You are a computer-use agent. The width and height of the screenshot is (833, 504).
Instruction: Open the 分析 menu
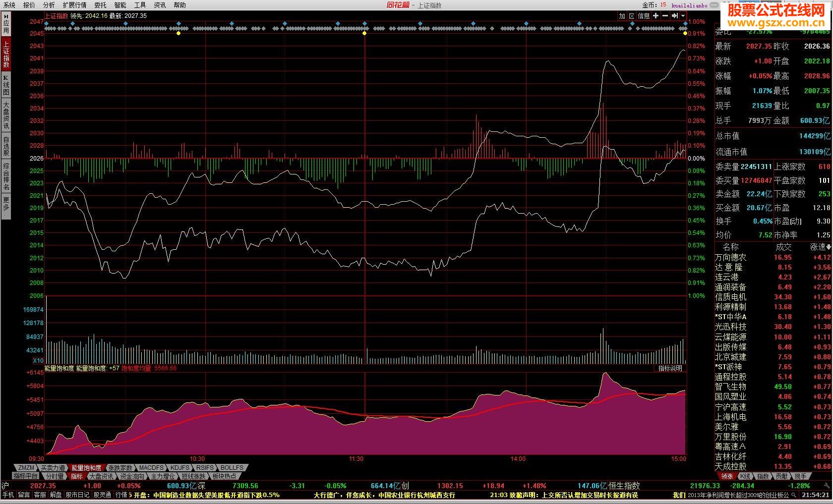[x=49, y=5]
